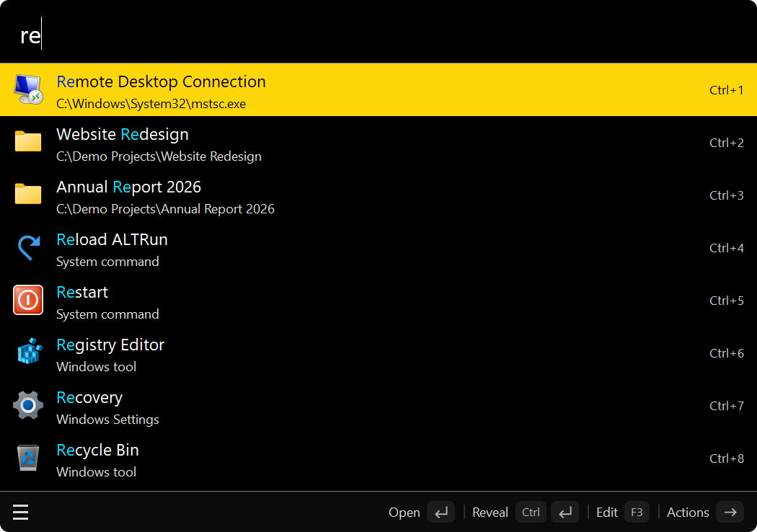
Task: Click 'Windows Settings' under Recovery
Action: pos(107,420)
